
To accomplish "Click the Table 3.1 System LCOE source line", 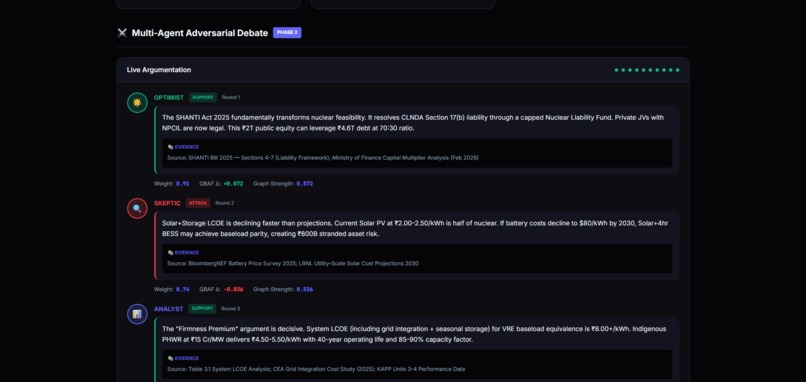I will pos(316,369).
